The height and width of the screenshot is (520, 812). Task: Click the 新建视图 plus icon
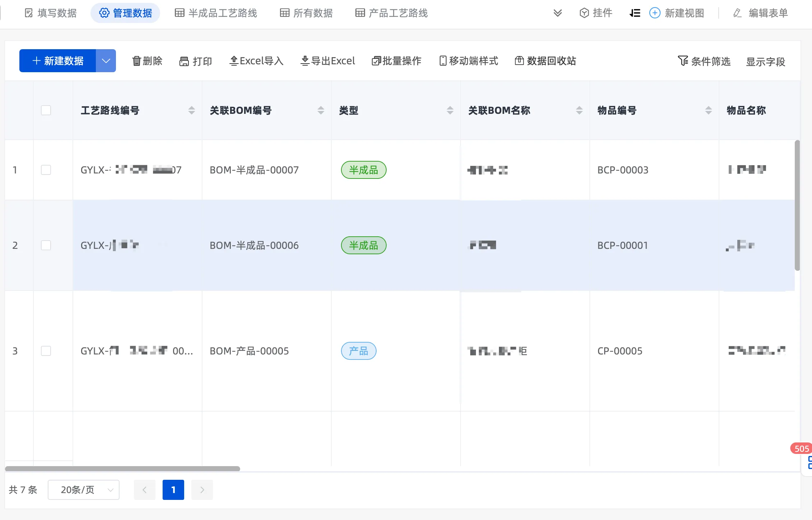click(x=655, y=13)
